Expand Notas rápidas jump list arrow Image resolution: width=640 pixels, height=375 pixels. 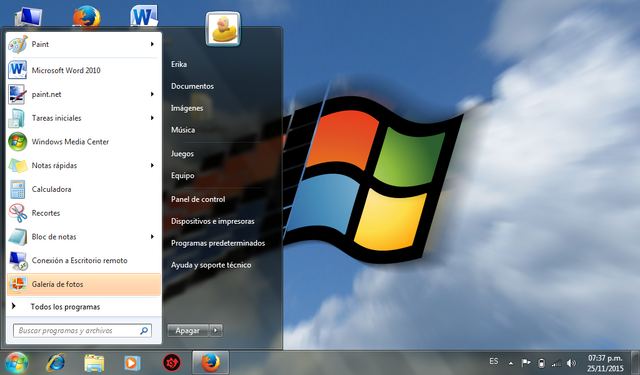[152, 165]
